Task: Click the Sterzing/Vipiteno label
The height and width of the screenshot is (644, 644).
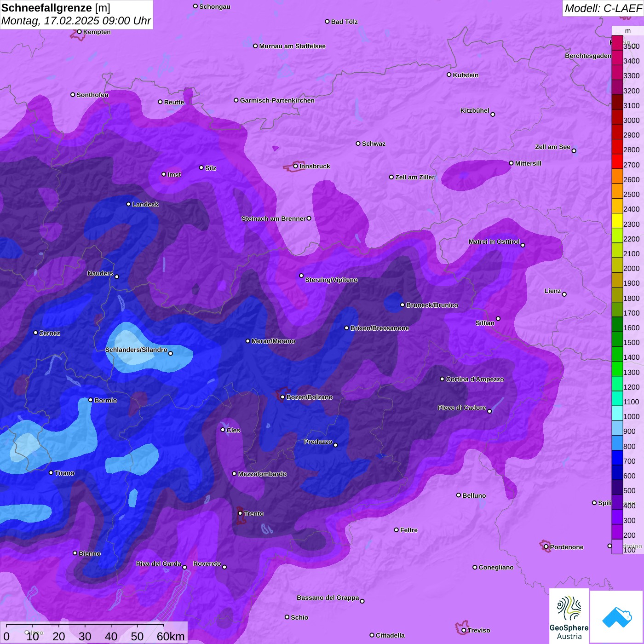Action: coord(331,280)
